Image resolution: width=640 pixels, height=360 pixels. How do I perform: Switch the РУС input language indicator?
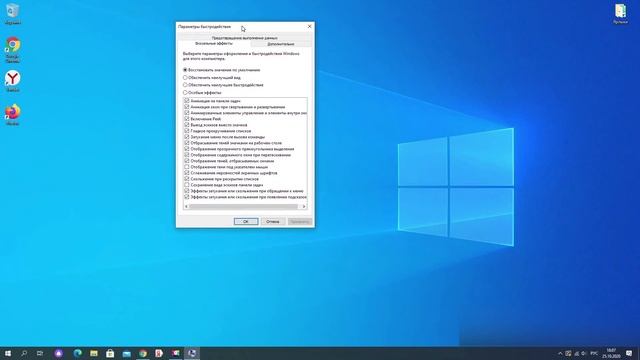click(x=594, y=353)
